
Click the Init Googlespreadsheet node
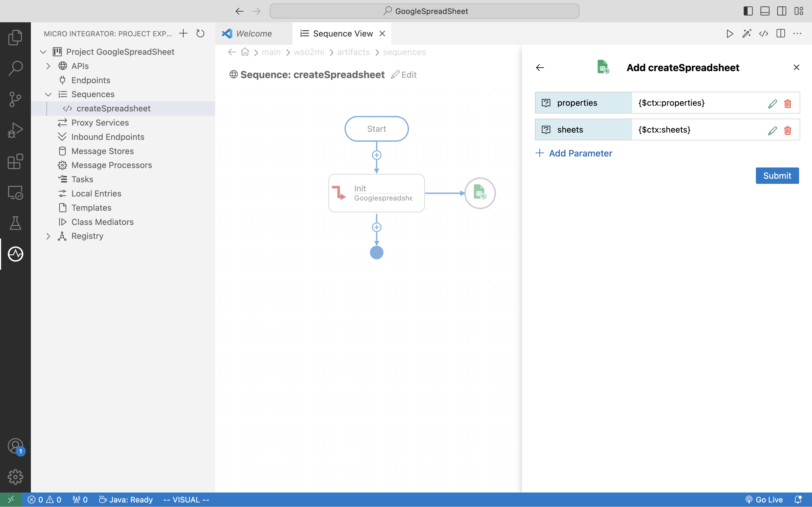(x=376, y=193)
